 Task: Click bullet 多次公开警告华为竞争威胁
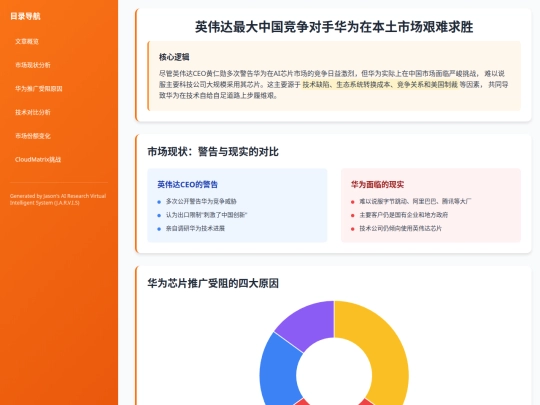coord(201,201)
